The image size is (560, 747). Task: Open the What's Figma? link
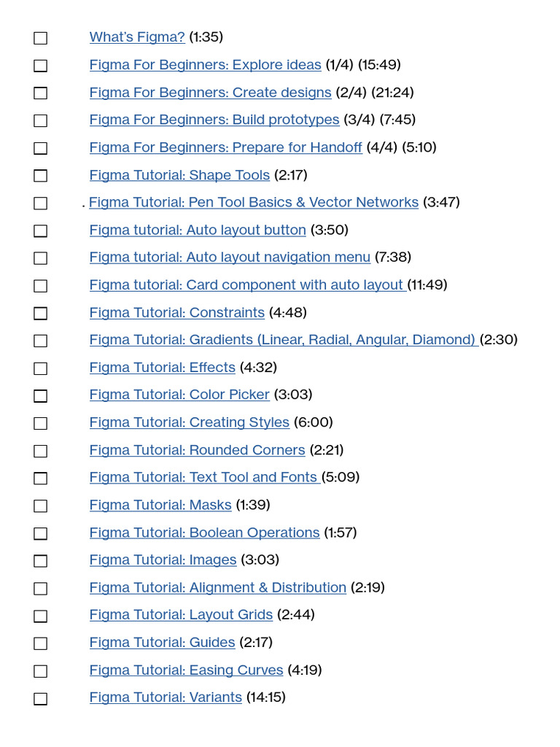(x=137, y=36)
